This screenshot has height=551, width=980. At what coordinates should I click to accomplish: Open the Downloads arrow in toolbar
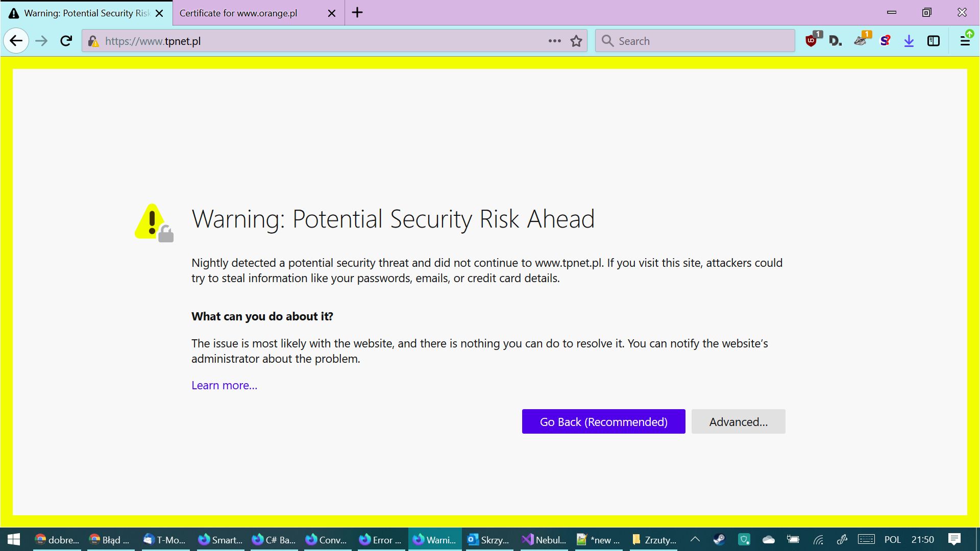pos(909,41)
